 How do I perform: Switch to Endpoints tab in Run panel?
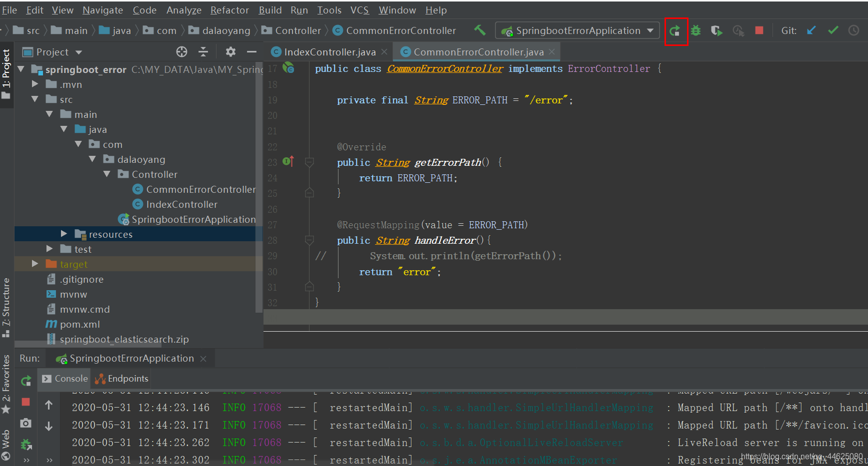(122, 379)
